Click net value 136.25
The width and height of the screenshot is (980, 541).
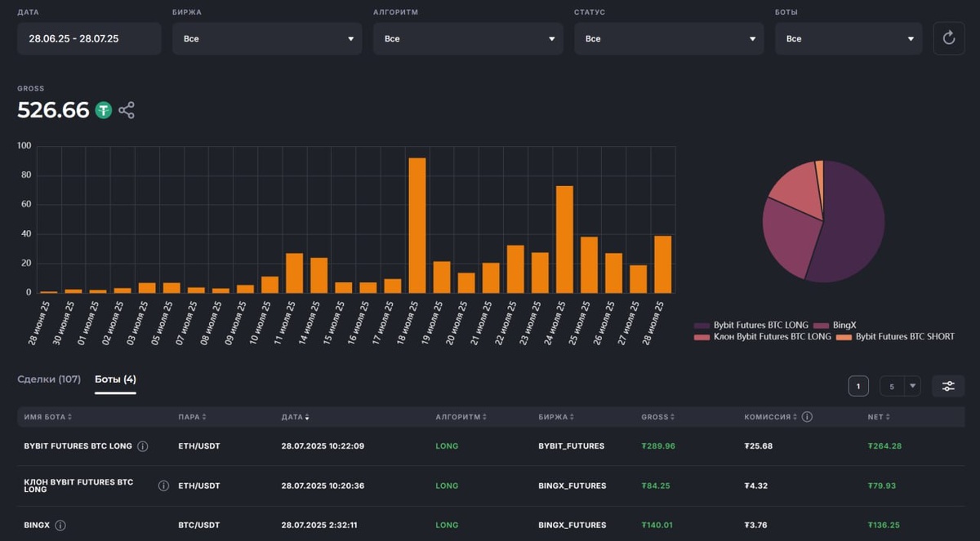pyautogui.click(x=884, y=525)
